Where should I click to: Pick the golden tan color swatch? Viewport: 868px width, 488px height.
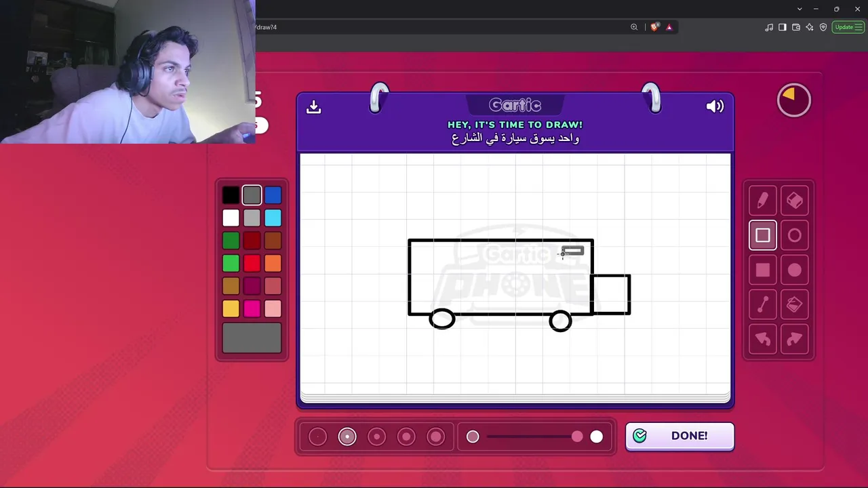tap(231, 286)
